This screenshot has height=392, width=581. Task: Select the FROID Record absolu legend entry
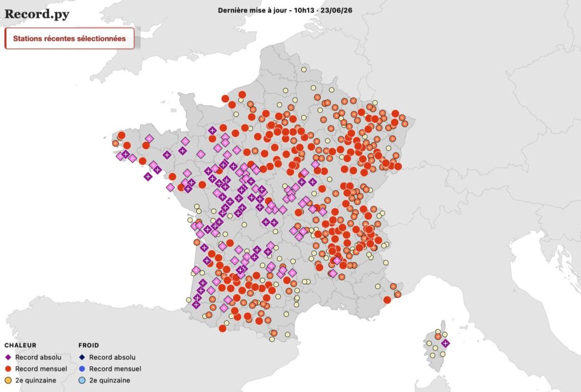click(107, 357)
